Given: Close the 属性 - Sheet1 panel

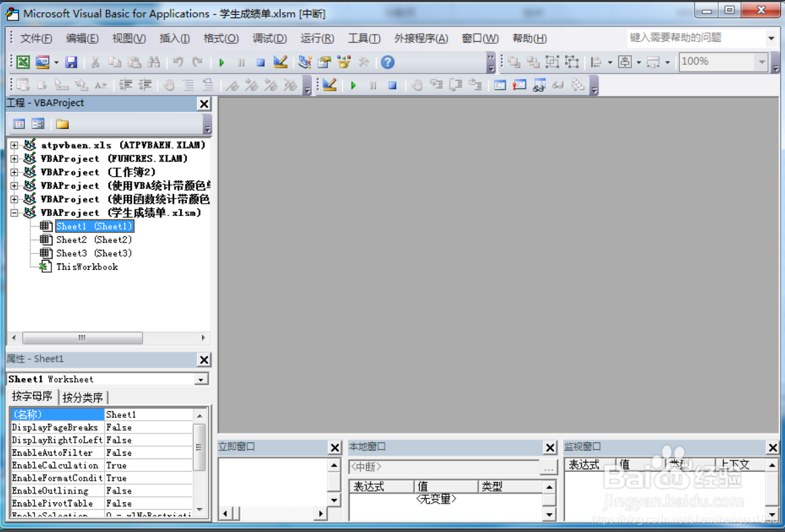Looking at the screenshot, I should click(204, 360).
